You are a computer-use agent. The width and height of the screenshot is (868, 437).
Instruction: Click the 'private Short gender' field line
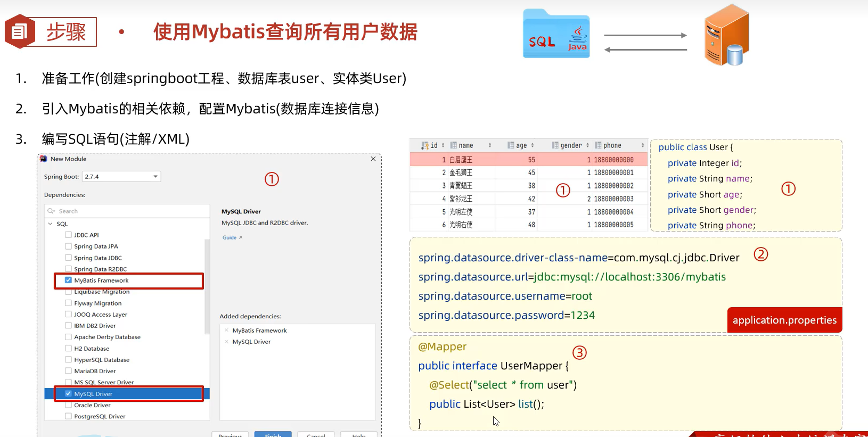pyautogui.click(x=712, y=210)
